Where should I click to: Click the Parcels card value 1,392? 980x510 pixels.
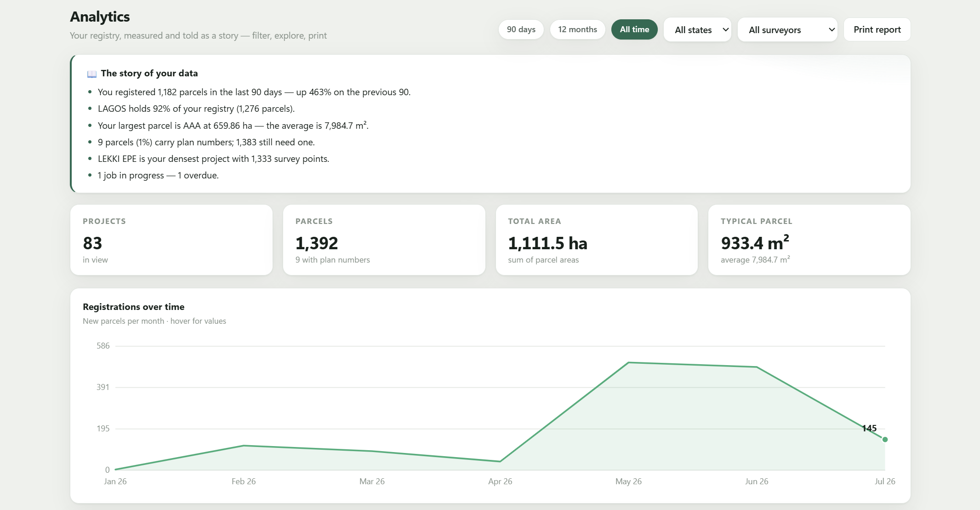pos(317,243)
